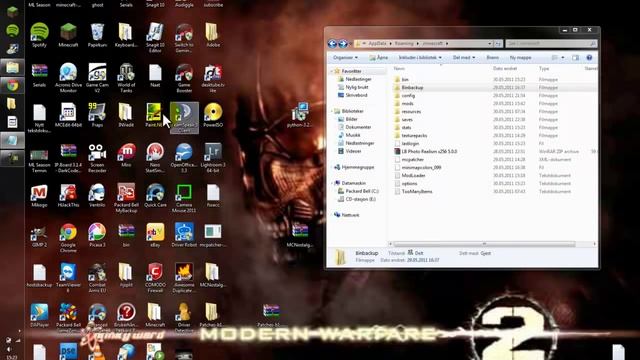
Task: Collapse the Biblioteker tree section
Action: pyautogui.click(x=332, y=111)
